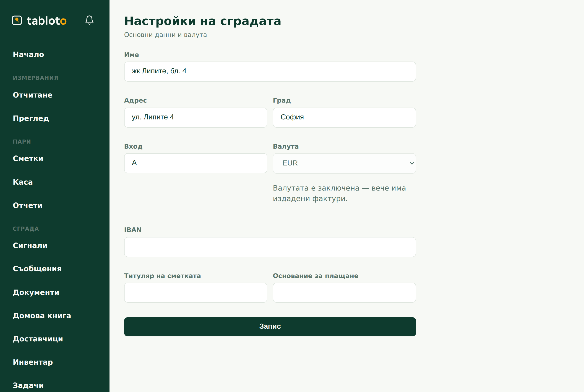This screenshot has height=392, width=584.
Task: Open Съобщения in sidebar
Action: click(37, 269)
